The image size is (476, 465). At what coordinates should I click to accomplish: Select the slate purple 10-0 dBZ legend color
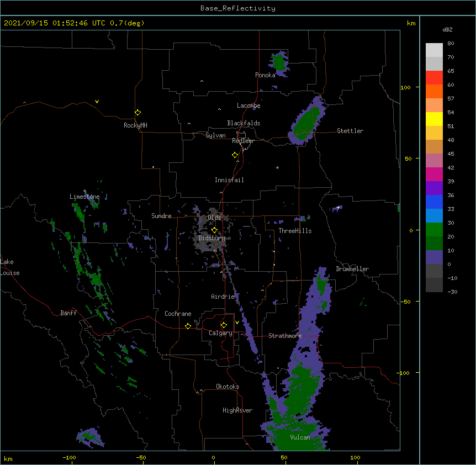click(434, 257)
